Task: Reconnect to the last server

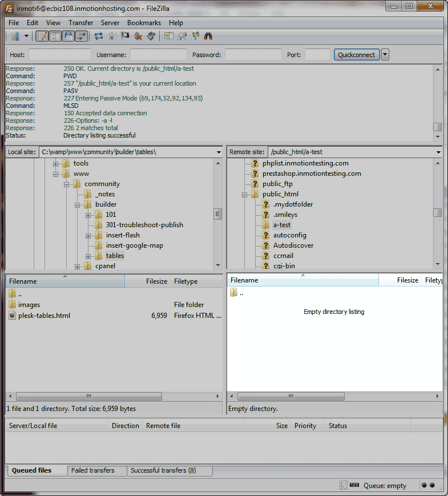Action: click(x=151, y=36)
